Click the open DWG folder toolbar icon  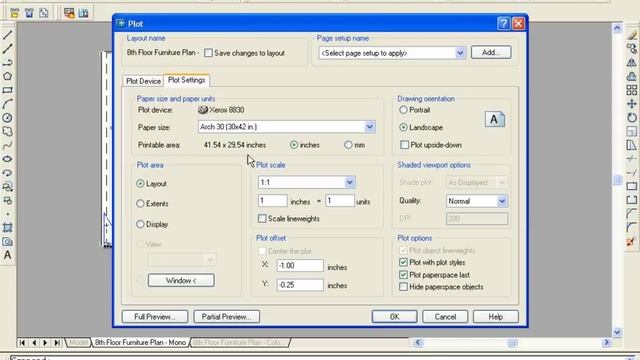[x=15, y=13]
